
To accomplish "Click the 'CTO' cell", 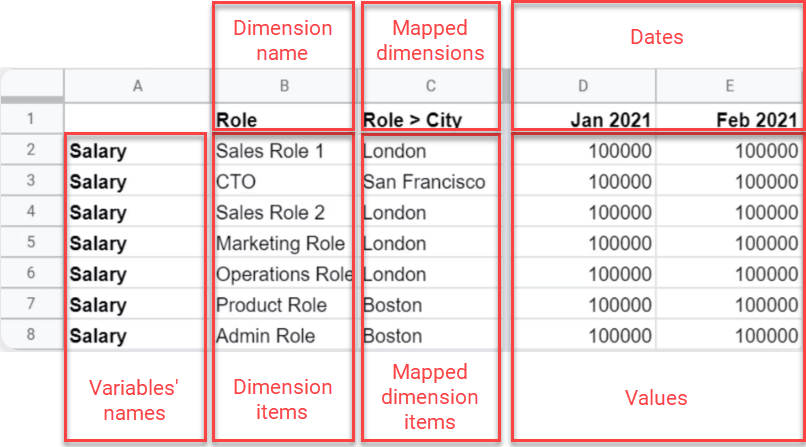I will click(284, 182).
